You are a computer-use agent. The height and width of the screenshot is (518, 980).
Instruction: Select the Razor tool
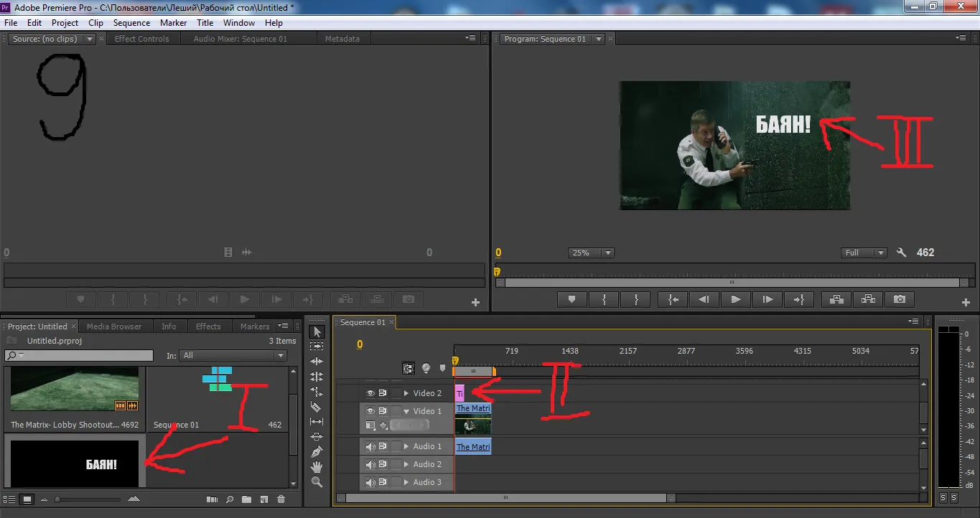point(317,407)
